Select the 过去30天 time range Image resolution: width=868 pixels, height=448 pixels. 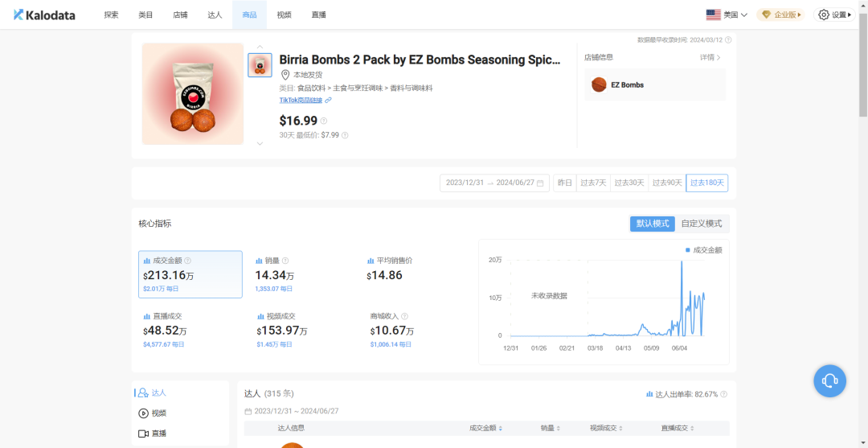629,183
